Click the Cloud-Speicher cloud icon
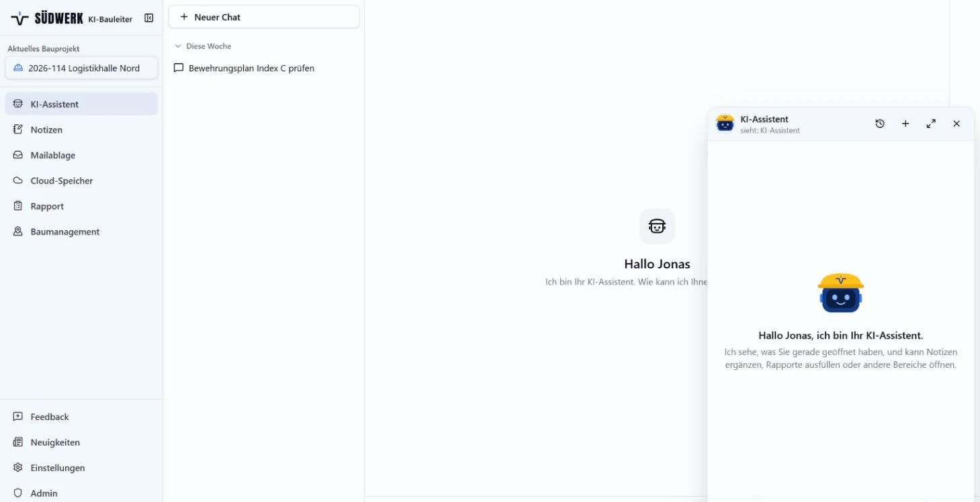 (x=18, y=181)
